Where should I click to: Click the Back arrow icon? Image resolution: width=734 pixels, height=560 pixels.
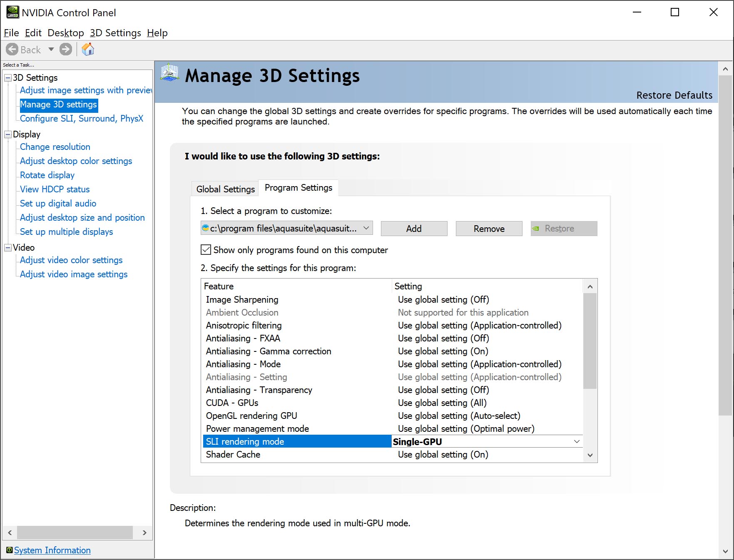coord(12,50)
